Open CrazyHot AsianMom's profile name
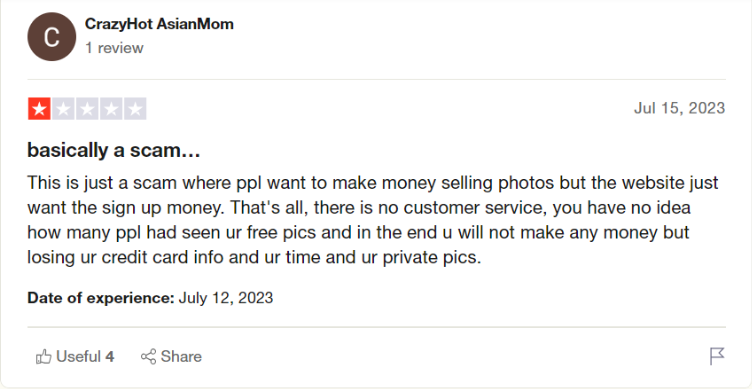 [x=159, y=24]
